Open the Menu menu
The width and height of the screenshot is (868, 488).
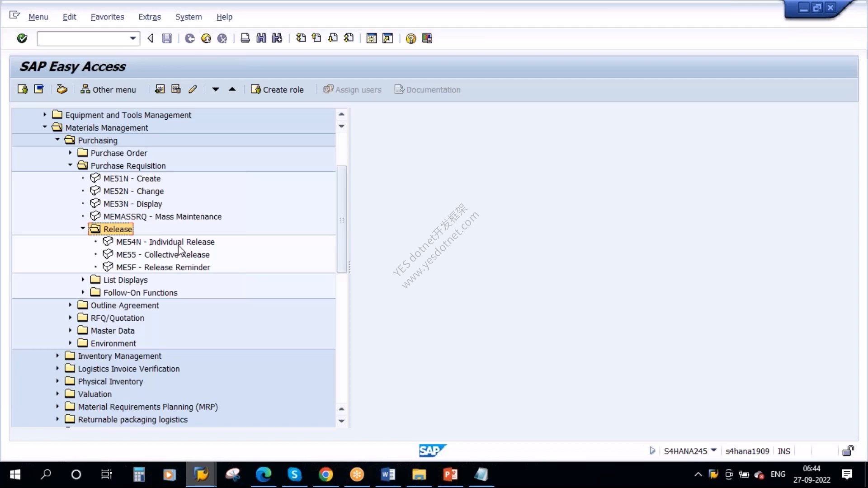38,17
